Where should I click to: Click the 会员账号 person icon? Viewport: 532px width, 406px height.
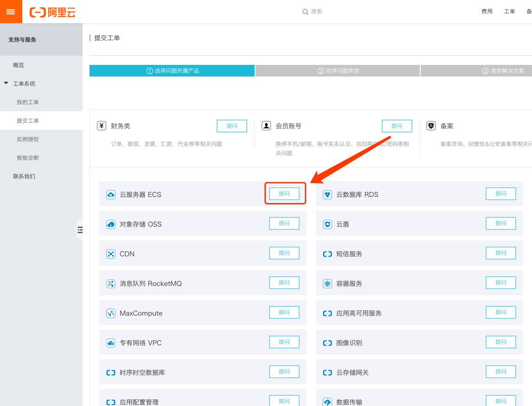266,126
